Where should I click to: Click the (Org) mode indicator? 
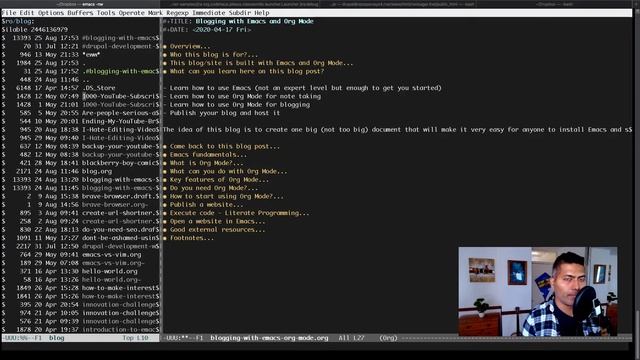coord(388,338)
